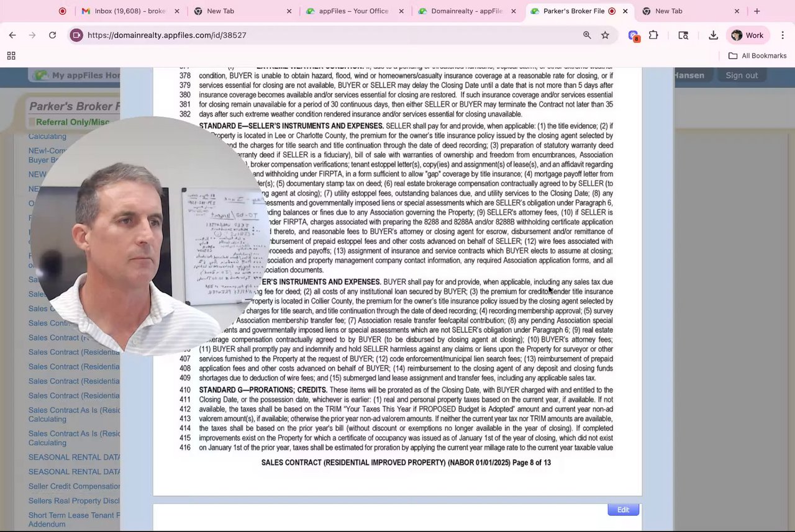
Task: Click the recording indicator on Parker's Broker File tab
Action: (612, 11)
